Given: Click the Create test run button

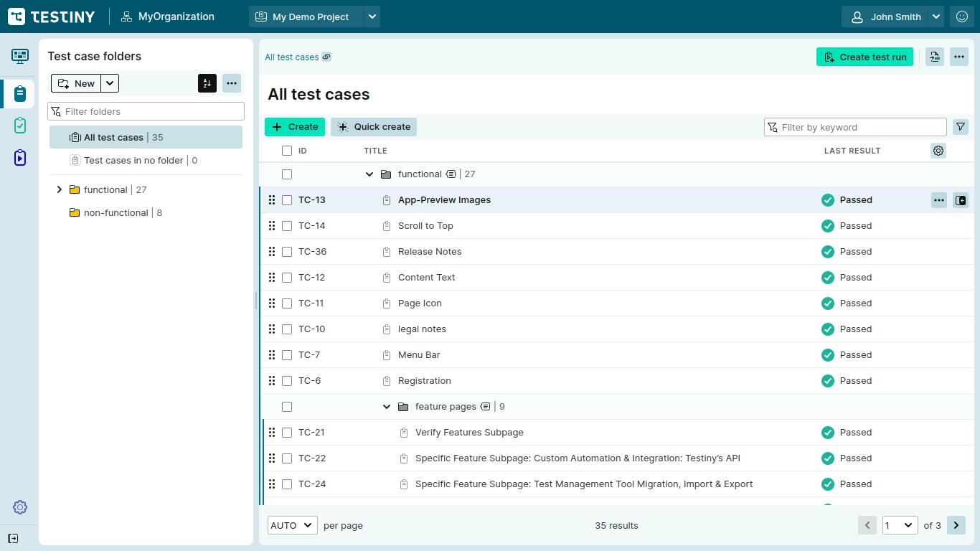Looking at the screenshot, I should [x=864, y=57].
